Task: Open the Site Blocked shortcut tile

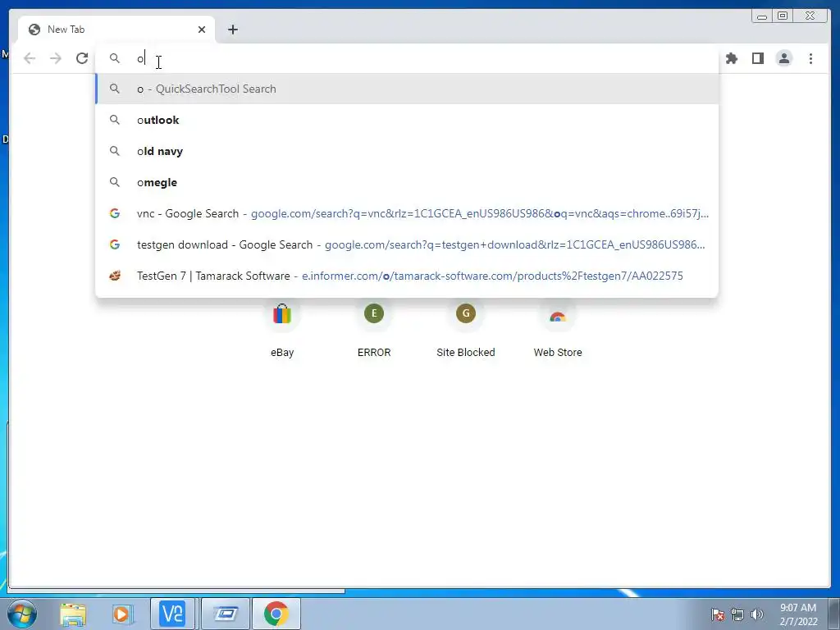Action: (466, 328)
